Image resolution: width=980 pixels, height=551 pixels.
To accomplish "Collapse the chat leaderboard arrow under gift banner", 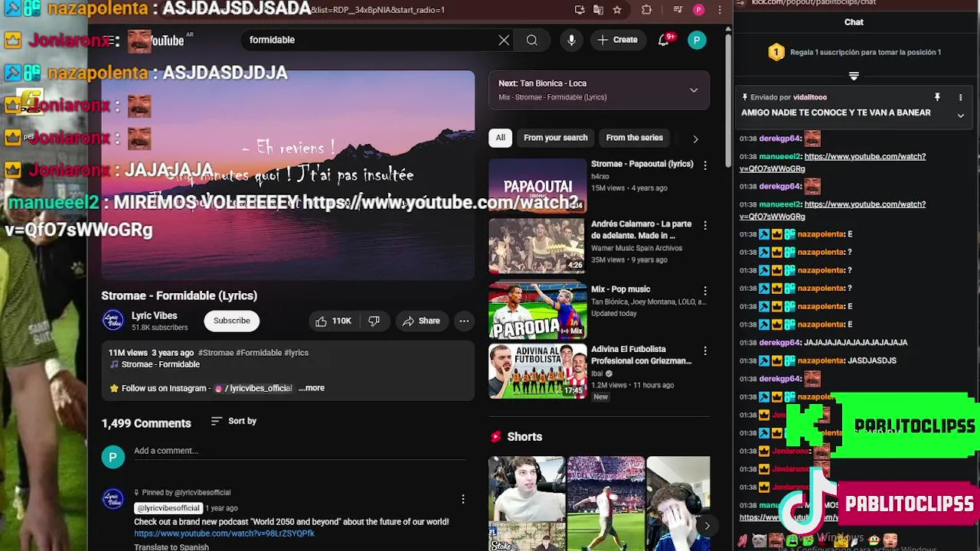I will 854,76.
